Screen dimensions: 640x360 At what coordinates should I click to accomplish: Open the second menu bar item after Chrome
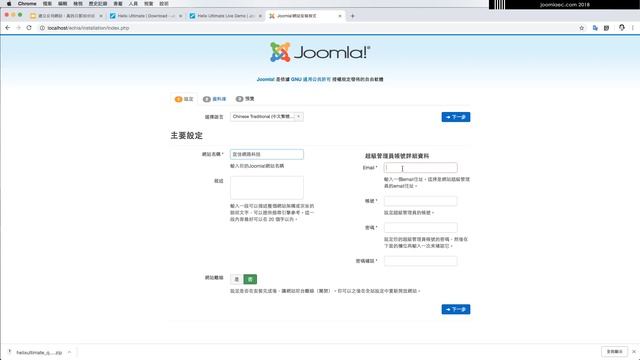[x=62, y=3]
